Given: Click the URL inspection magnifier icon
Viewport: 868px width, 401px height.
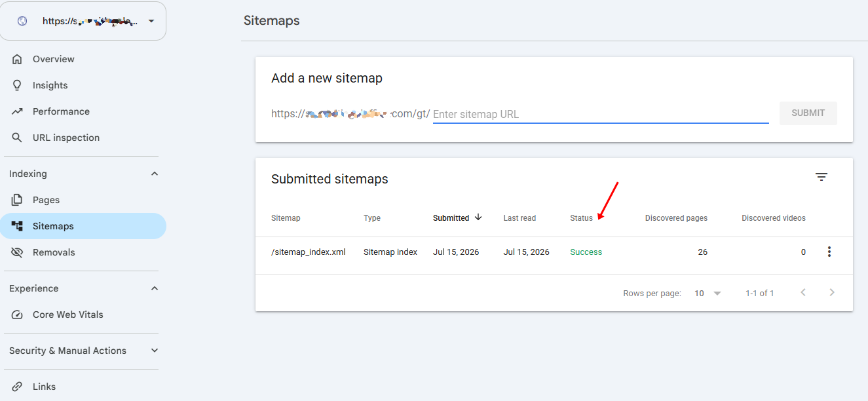Looking at the screenshot, I should pos(18,138).
